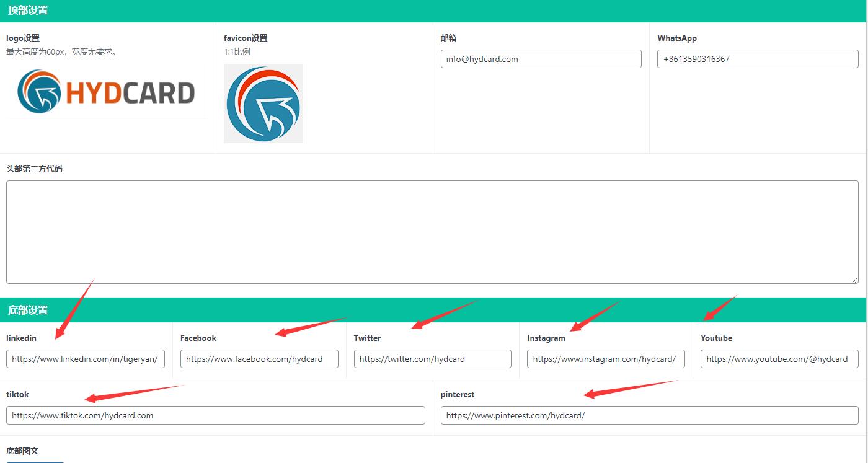Focus the Instagram URL field
The height and width of the screenshot is (463, 868).
606,359
